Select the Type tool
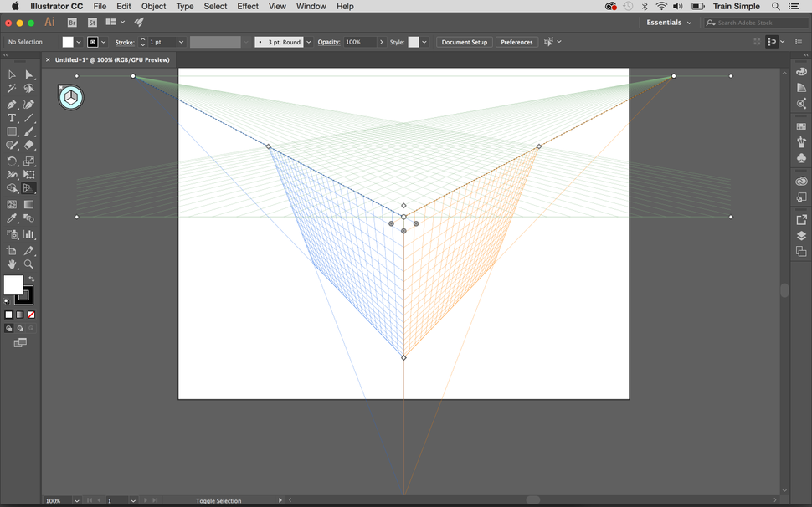 (12, 117)
